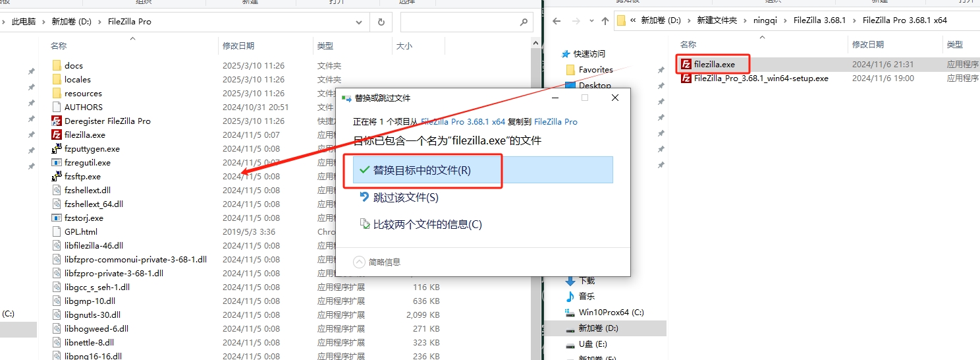980x360 pixels.
Task: Select filezilla.exe icon in the FileZilla Pro folder
Action: point(57,135)
